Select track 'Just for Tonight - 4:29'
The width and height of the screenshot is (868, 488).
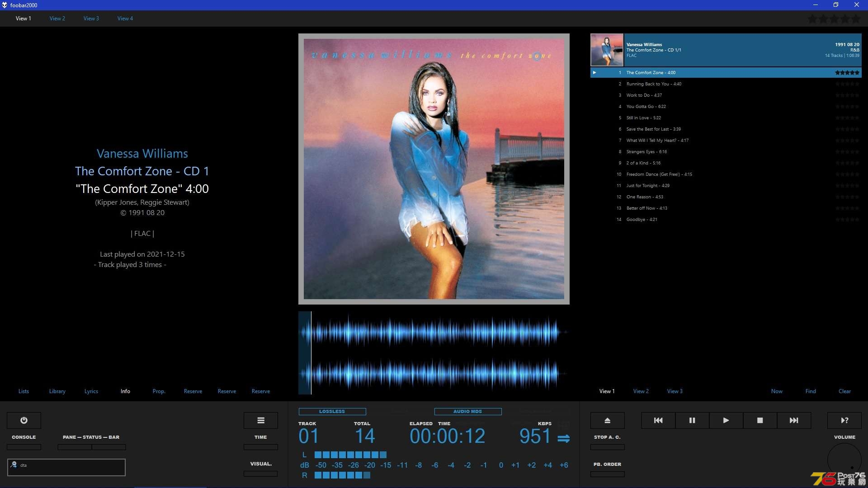tap(726, 186)
